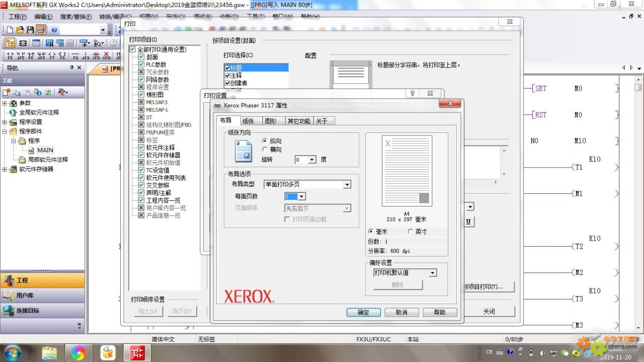Collapse the 程序部件 tree node

(5, 131)
